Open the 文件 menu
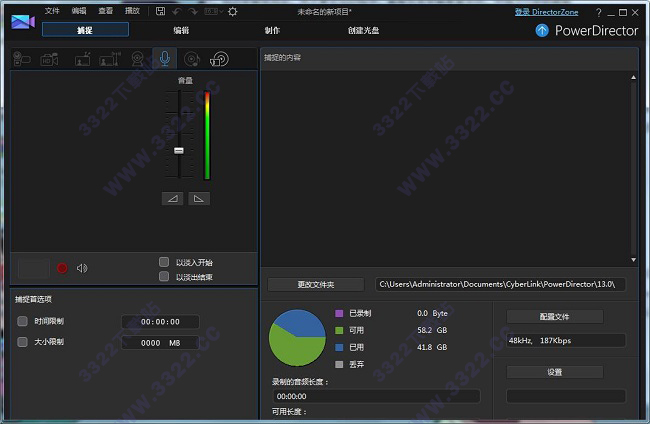 point(52,11)
